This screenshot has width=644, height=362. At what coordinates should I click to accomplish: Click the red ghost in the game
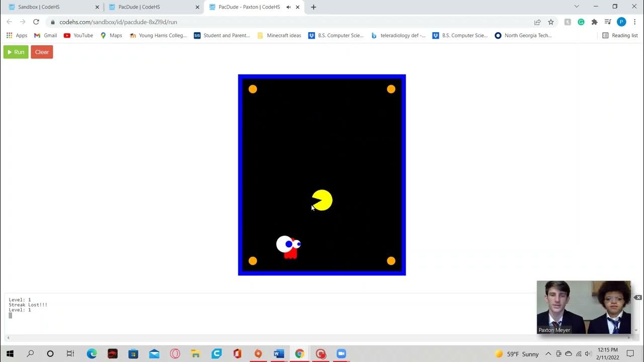pyautogui.click(x=289, y=248)
